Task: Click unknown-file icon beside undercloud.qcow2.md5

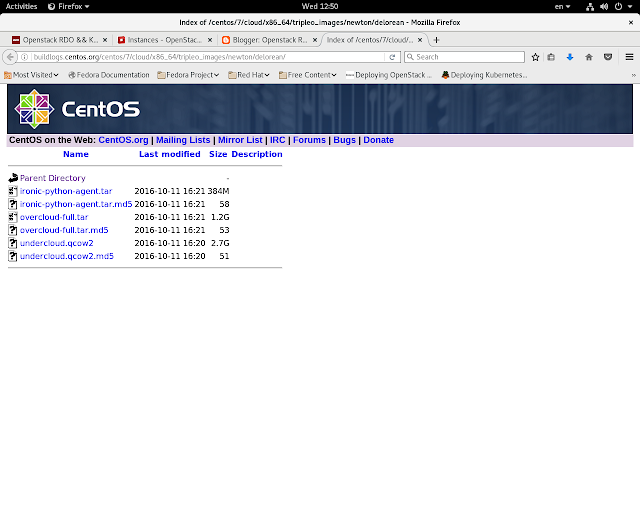Action: click(13, 256)
